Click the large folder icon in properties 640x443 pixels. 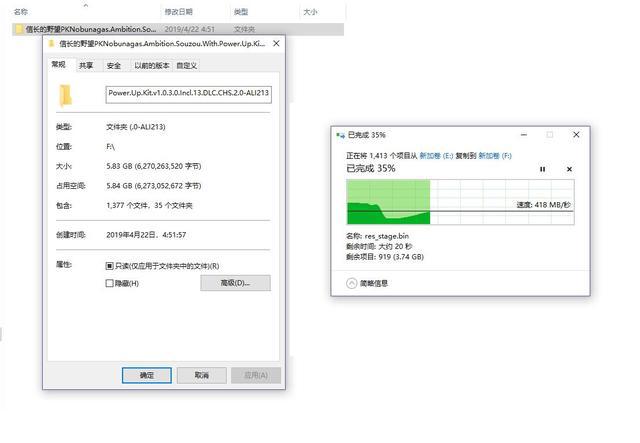[x=65, y=95]
